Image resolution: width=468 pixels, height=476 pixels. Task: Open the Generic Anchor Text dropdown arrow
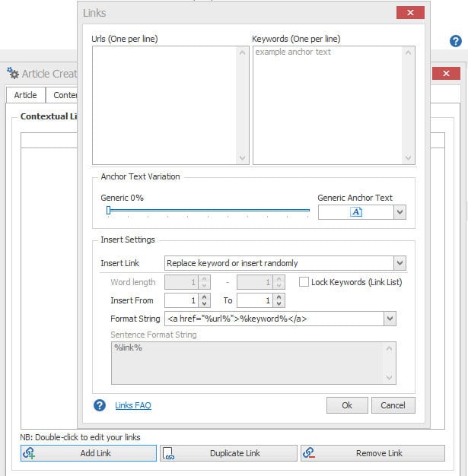400,212
